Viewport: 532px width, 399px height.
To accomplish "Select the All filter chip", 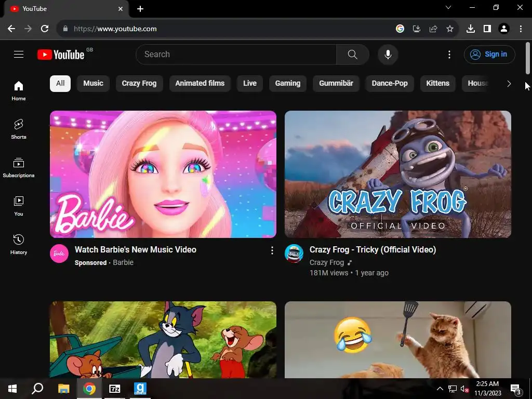I will pyautogui.click(x=60, y=84).
